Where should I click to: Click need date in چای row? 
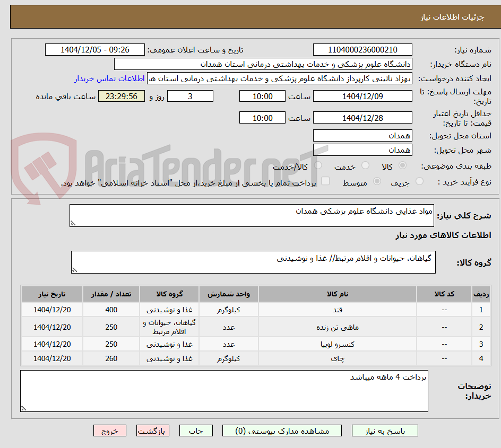tap(52, 358)
